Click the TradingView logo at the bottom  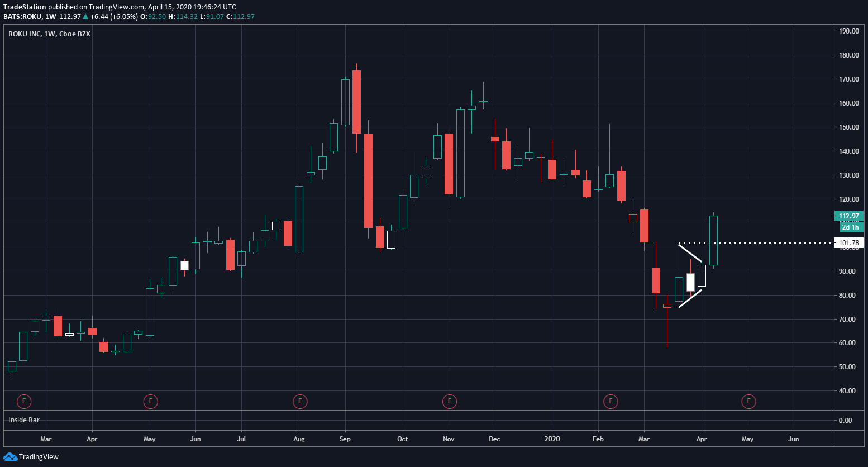click(x=31, y=457)
